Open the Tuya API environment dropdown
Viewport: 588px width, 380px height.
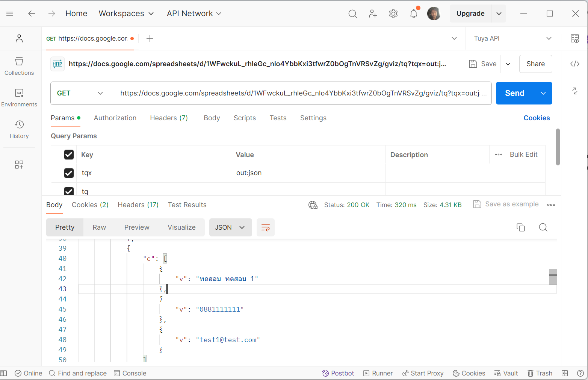(x=513, y=38)
